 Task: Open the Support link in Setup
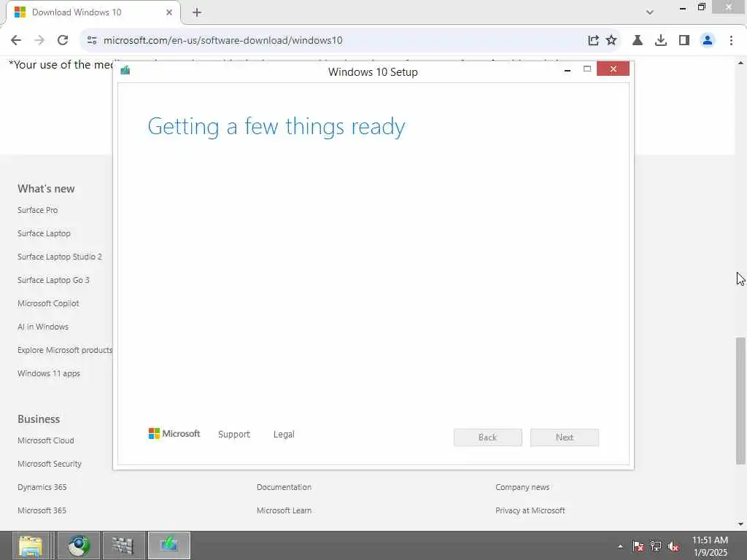(x=234, y=435)
